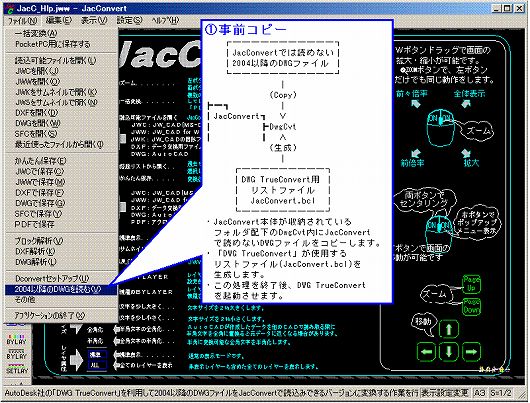Click the JacConvert title bar app icon

click(x=9, y=8)
